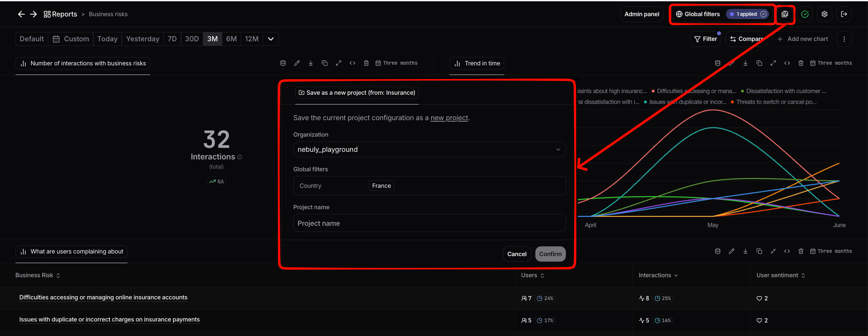The width and height of the screenshot is (868, 336).
Task: Confirm saving the new project
Action: pyautogui.click(x=550, y=254)
